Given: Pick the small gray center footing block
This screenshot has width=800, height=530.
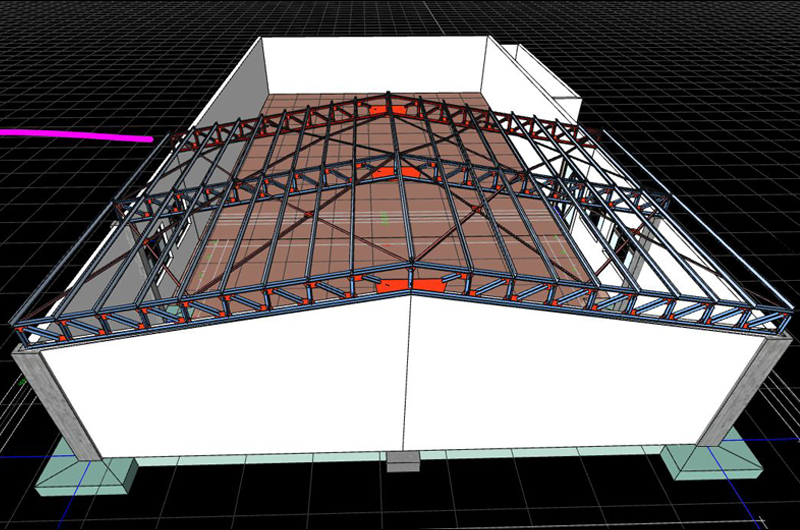Looking at the screenshot, I should click(403, 461).
